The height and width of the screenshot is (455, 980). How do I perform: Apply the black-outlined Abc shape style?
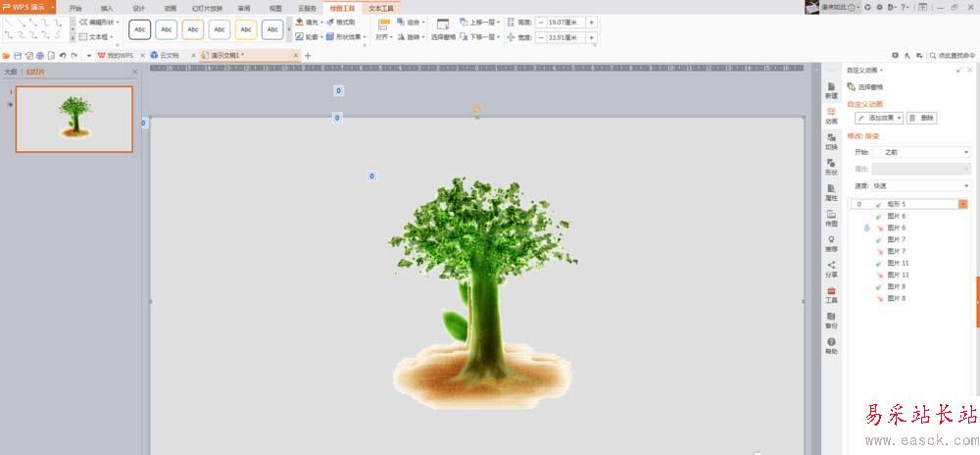click(x=140, y=29)
